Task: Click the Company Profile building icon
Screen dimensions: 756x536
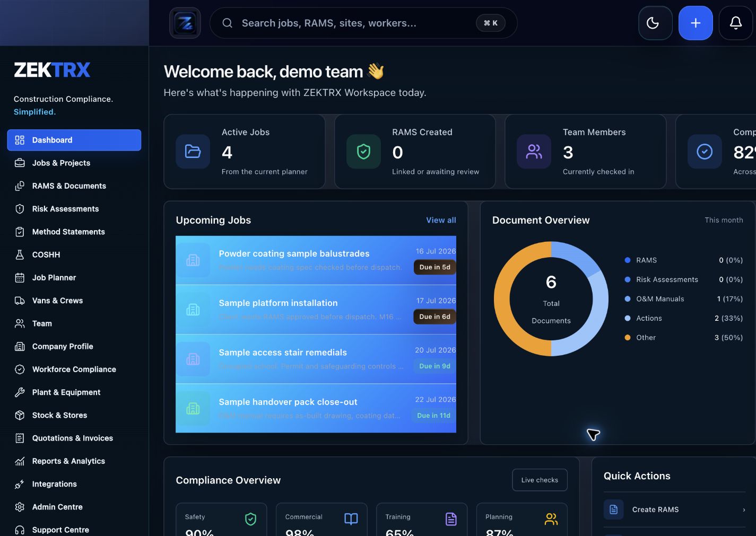Action: tap(20, 346)
